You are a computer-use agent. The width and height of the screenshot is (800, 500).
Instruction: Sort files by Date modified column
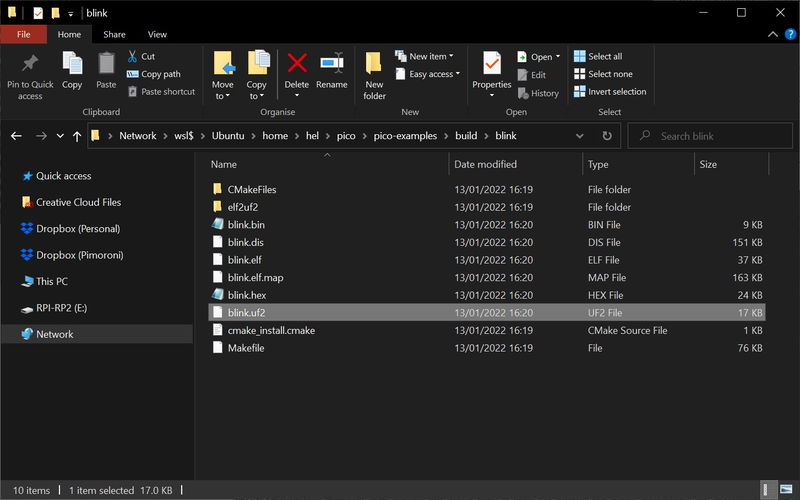point(485,164)
